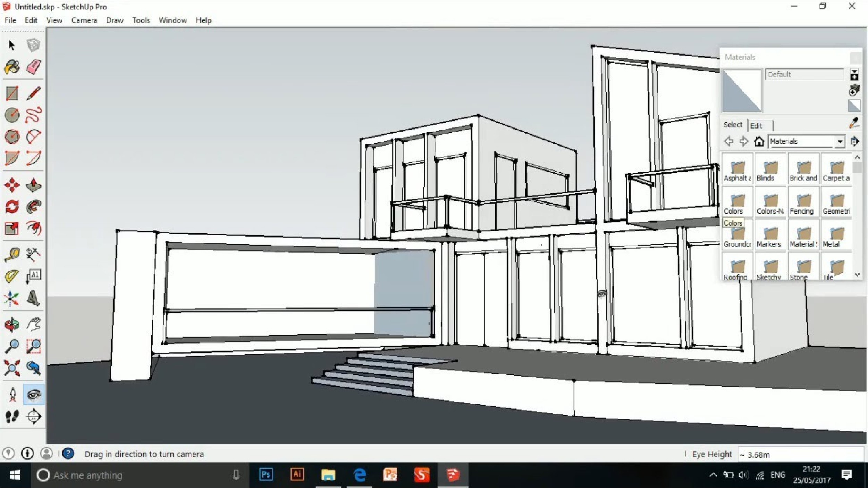Viewport: 868px width, 488px height.
Task: Select the Orbit tool
Action: pyautogui.click(x=12, y=324)
